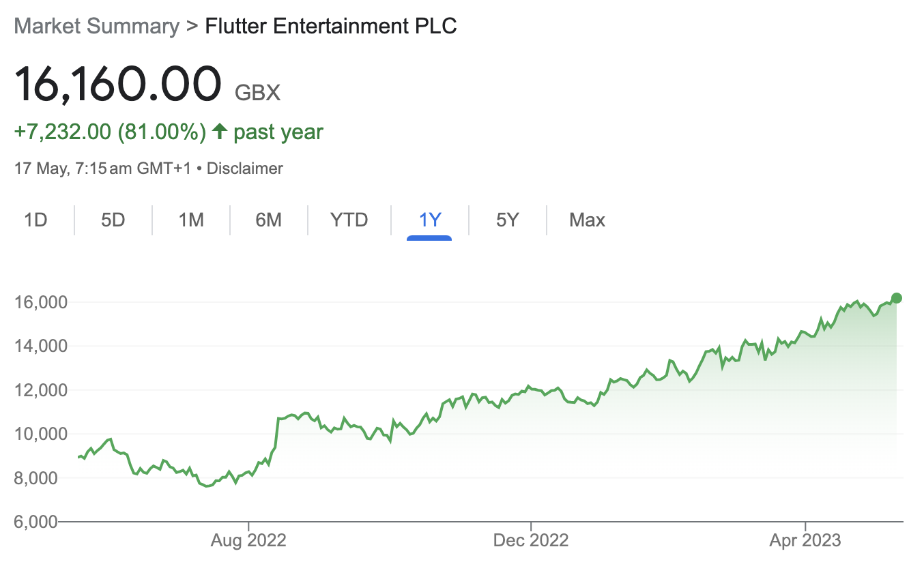Click the green dot at chart's end

point(897,298)
